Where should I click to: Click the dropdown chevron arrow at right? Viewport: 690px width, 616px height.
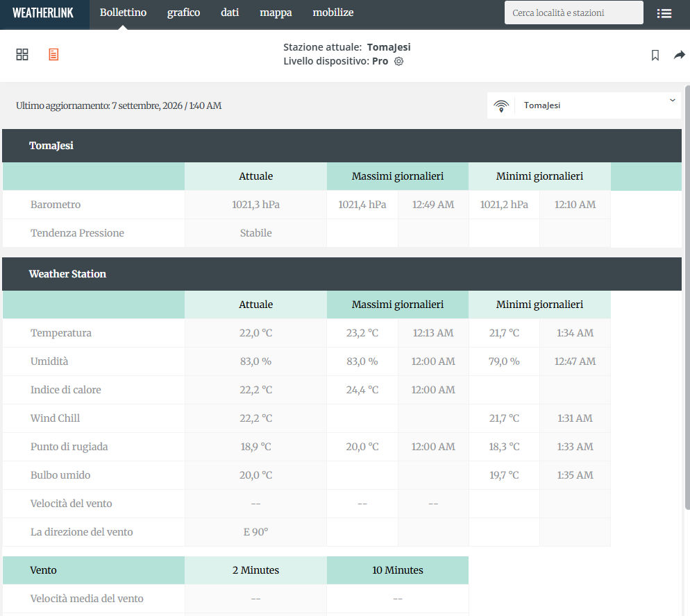(x=673, y=101)
